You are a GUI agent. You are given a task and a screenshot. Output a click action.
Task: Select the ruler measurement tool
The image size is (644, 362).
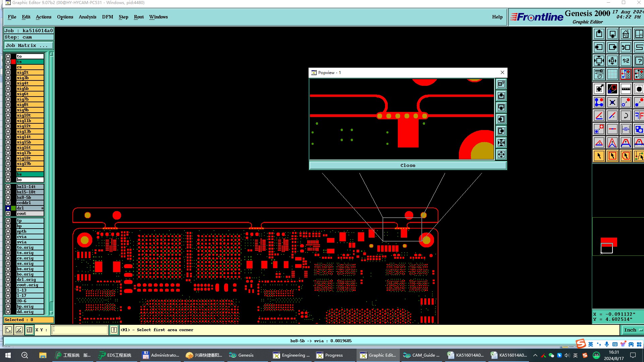[x=626, y=89]
